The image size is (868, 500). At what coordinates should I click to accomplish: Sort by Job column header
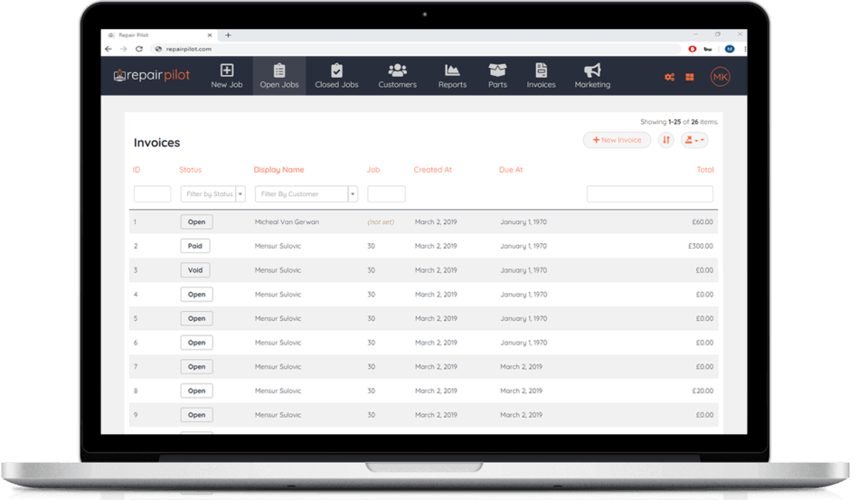(373, 169)
